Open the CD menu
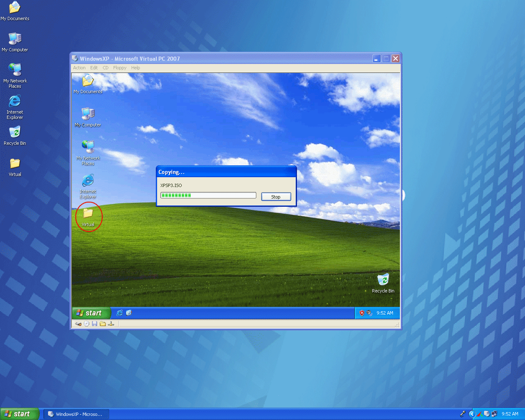Screen dimensions: 525x420 [x=105, y=68]
